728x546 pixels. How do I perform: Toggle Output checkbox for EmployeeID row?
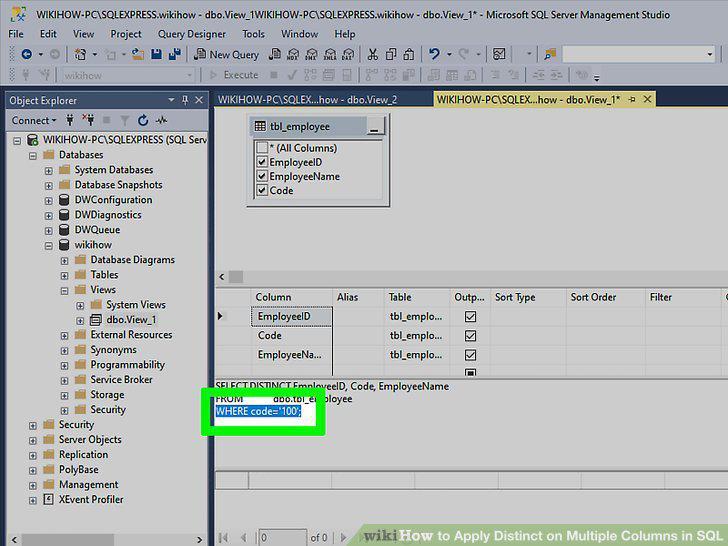point(470,317)
